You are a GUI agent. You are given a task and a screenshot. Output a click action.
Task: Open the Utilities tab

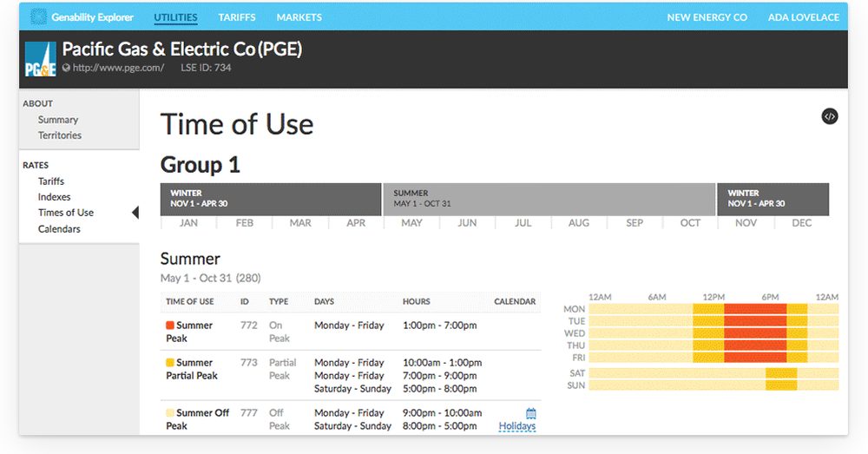tap(175, 17)
